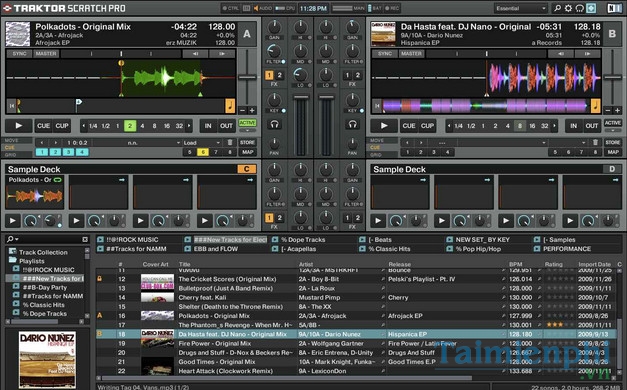Select Deck A GRID panel tab
The image size is (627, 390).
tap(18, 154)
